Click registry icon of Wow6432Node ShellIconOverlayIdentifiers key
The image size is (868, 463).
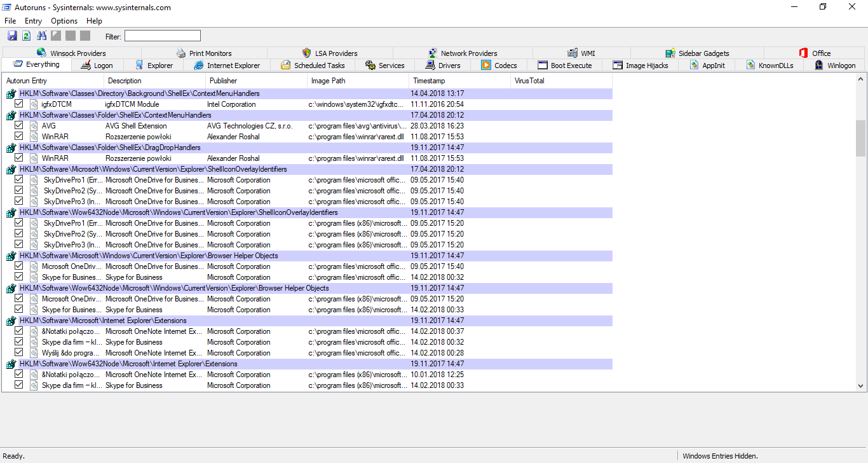11,212
